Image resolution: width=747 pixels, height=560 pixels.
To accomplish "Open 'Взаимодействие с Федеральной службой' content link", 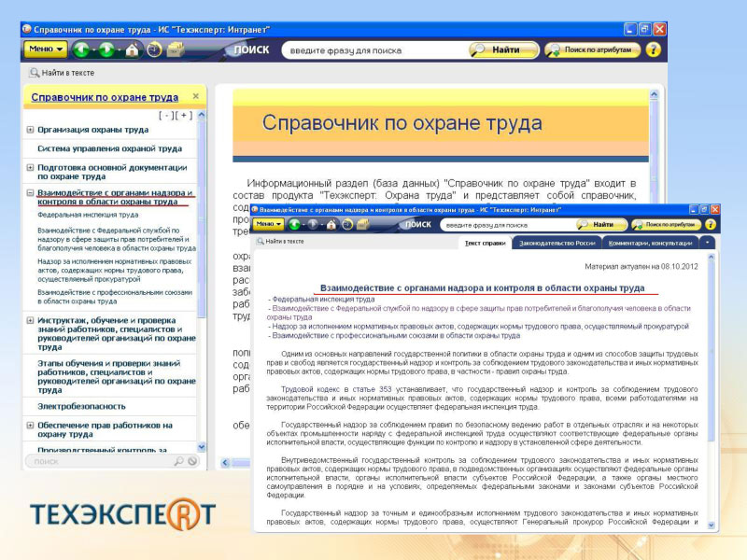I will [x=478, y=313].
